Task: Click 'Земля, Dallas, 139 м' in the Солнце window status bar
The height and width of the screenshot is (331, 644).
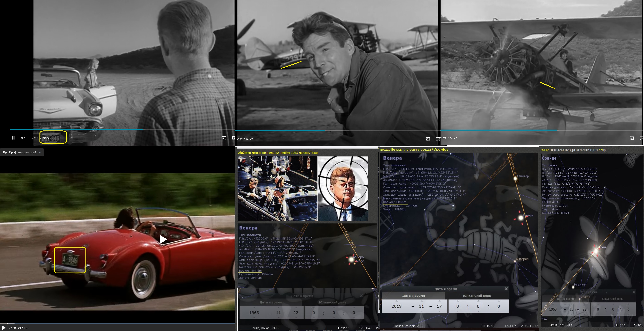Action: click(x=561, y=325)
